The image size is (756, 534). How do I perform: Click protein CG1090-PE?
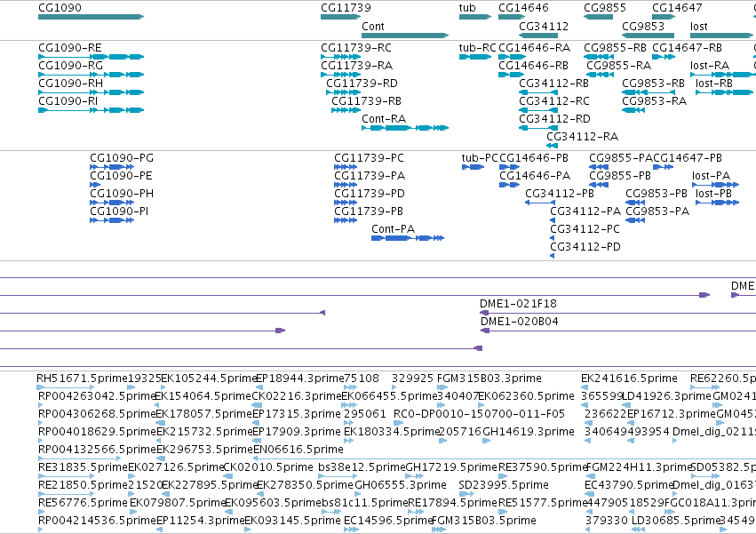[x=95, y=185]
